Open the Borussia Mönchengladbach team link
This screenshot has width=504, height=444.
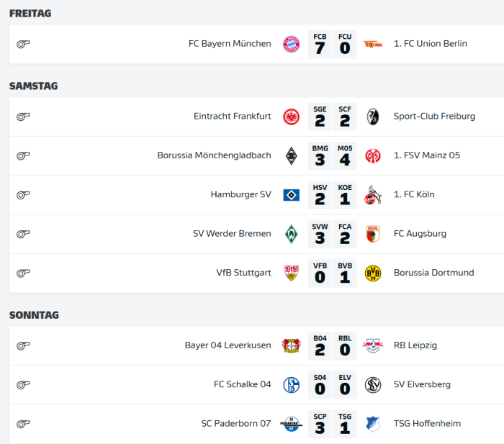pos(214,155)
